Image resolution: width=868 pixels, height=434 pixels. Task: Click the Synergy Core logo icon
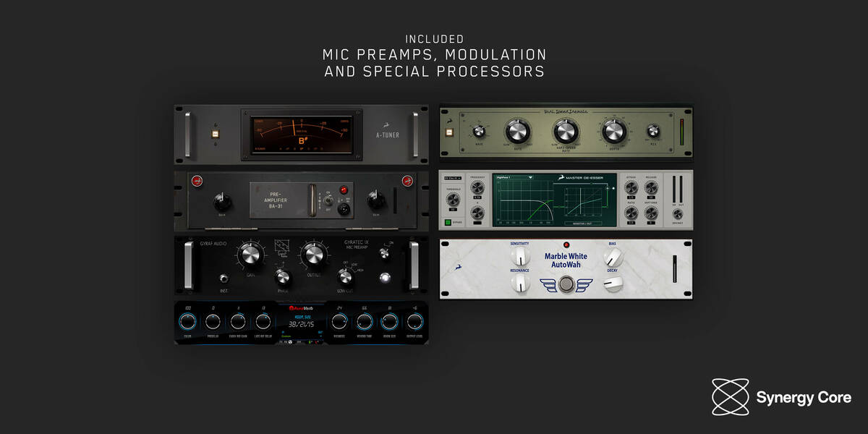730,397
